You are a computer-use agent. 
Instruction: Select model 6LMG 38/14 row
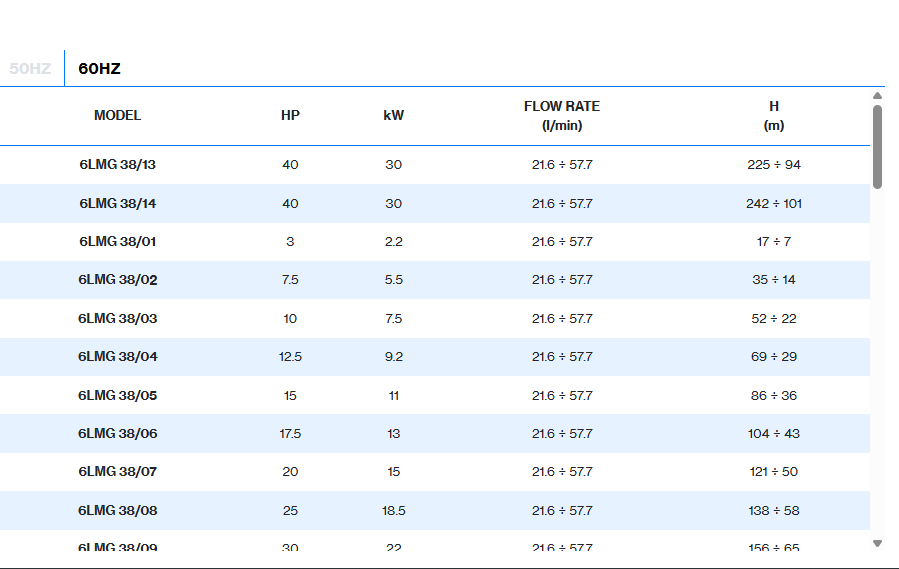[x=117, y=203]
